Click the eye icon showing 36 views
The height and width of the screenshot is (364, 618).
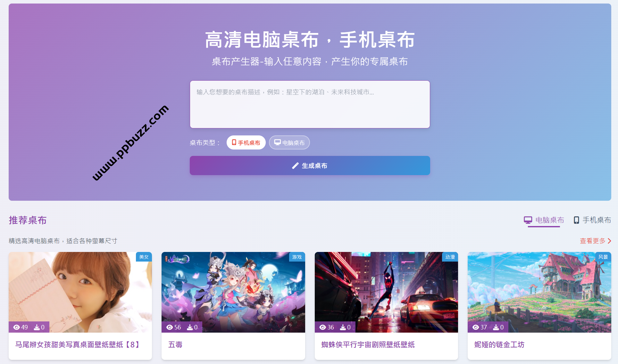pyautogui.click(x=323, y=327)
